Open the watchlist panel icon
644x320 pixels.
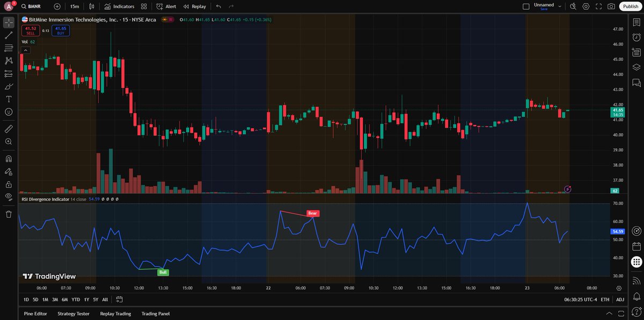(636, 22)
